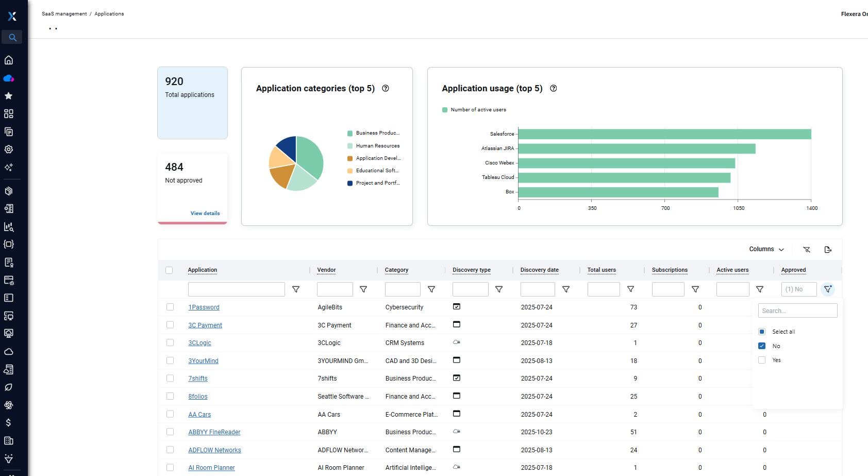This screenshot has width=868, height=476.
Task: Clear all filters icon in table toolbar
Action: [807, 250]
